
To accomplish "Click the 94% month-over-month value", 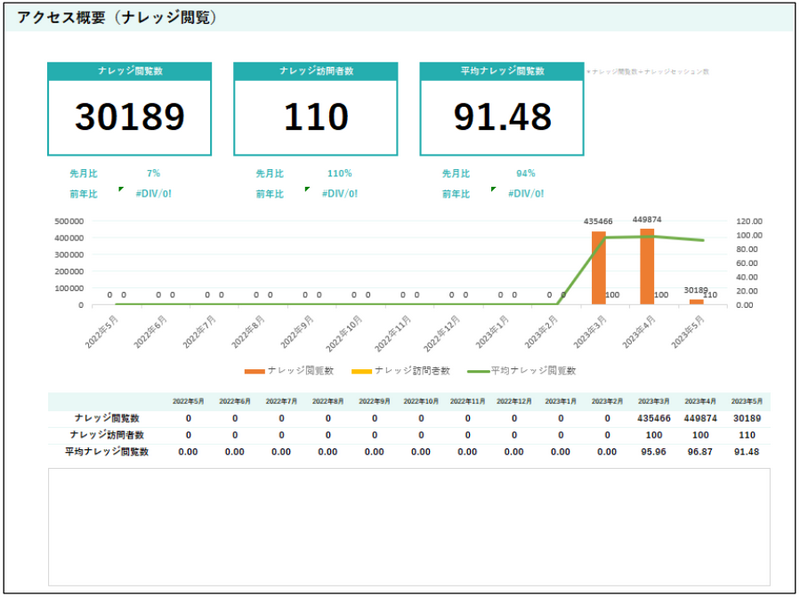I will 526,173.
